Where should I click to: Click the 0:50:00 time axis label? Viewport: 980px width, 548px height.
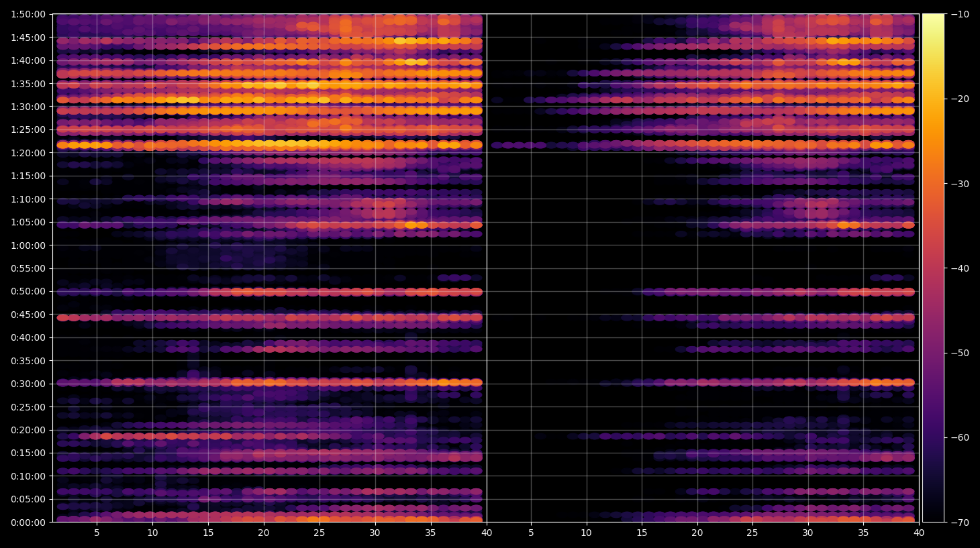coord(28,291)
